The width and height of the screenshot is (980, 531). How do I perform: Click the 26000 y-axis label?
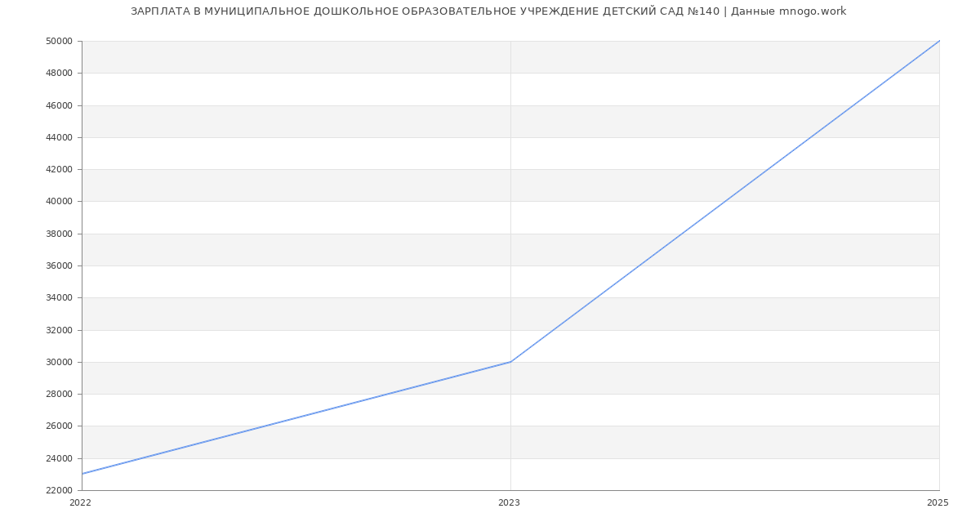[60, 426]
